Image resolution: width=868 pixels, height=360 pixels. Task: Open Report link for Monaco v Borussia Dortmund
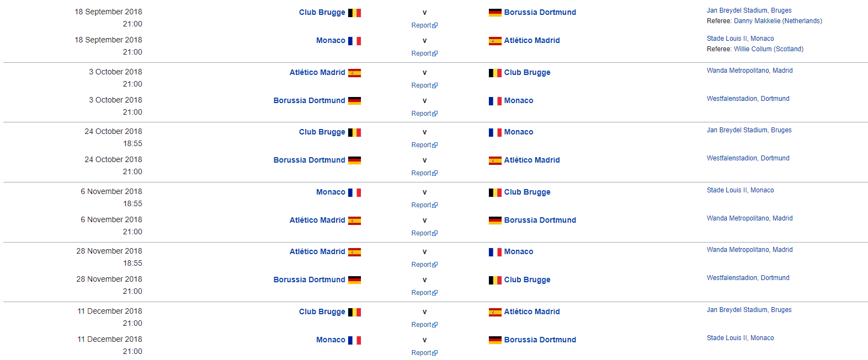[x=424, y=353]
